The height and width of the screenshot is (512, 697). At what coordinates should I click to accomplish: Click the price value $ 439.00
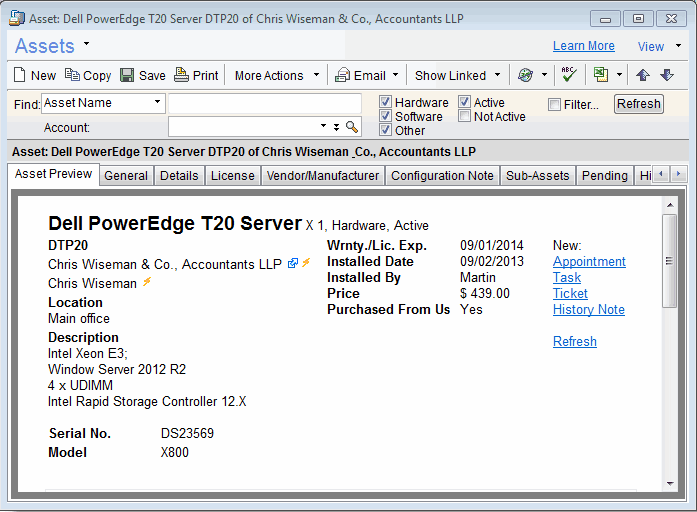tap(485, 293)
